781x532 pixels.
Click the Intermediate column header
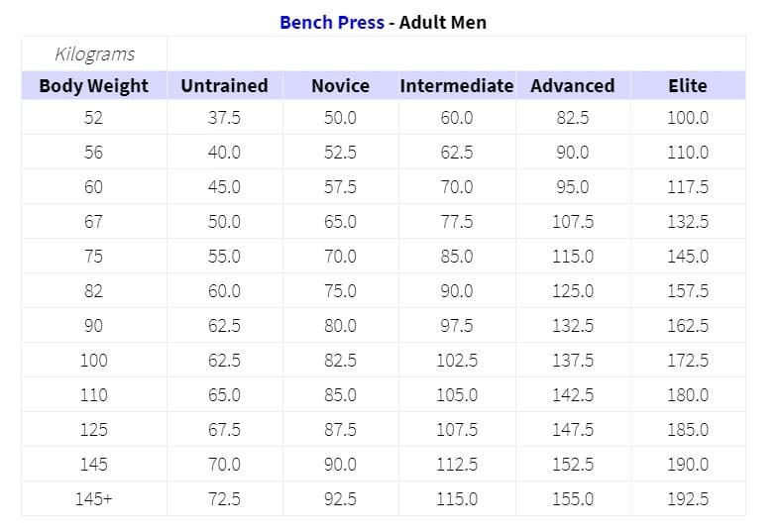(x=457, y=85)
